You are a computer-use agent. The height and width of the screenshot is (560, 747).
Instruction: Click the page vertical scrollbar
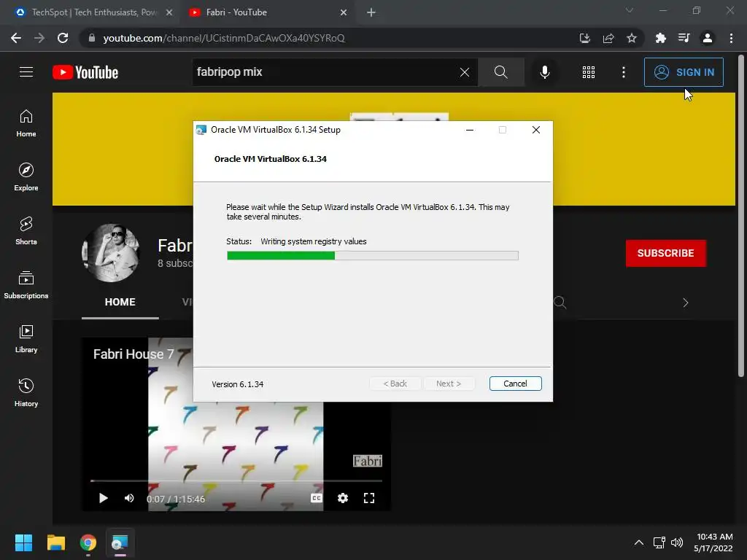tap(741, 214)
